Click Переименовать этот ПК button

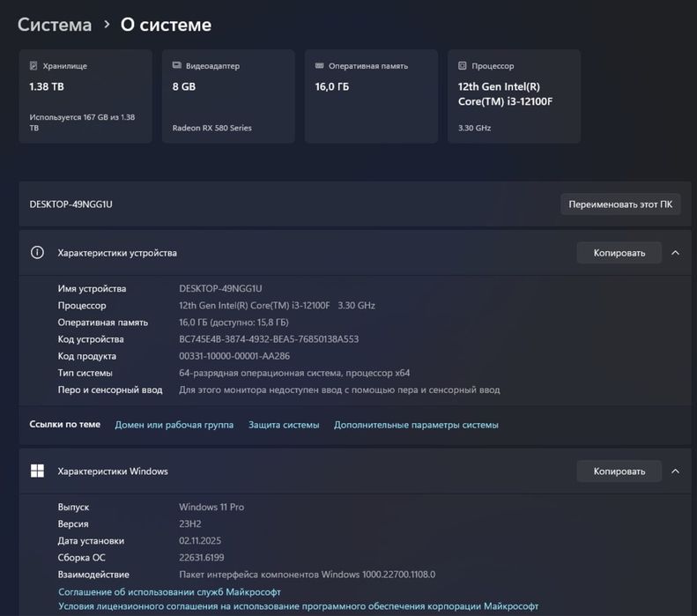pyautogui.click(x=620, y=204)
